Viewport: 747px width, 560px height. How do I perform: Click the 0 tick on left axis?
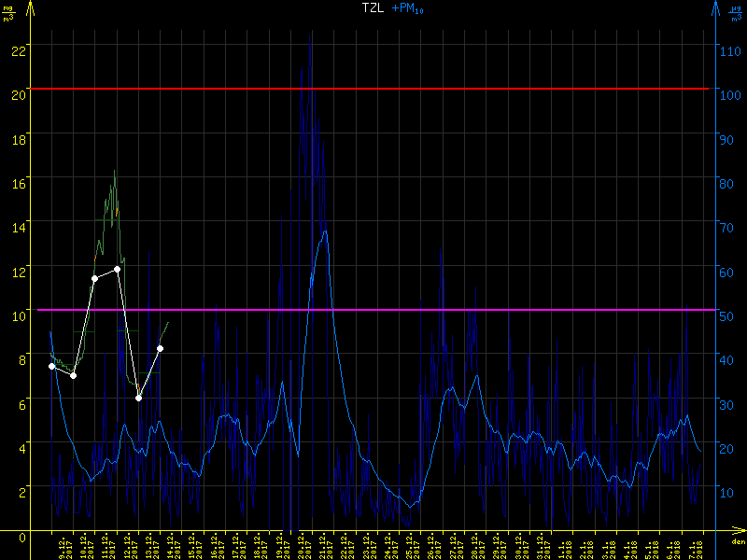pos(21,537)
